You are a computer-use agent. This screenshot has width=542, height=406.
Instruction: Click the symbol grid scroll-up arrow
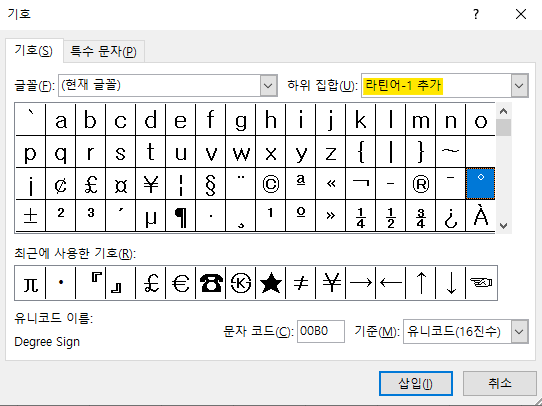coord(503,111)
